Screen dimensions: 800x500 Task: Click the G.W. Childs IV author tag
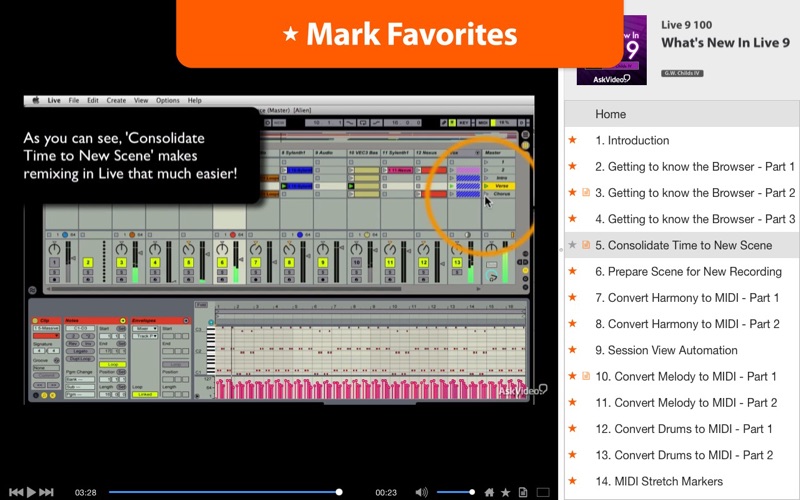tap(682, 73)
